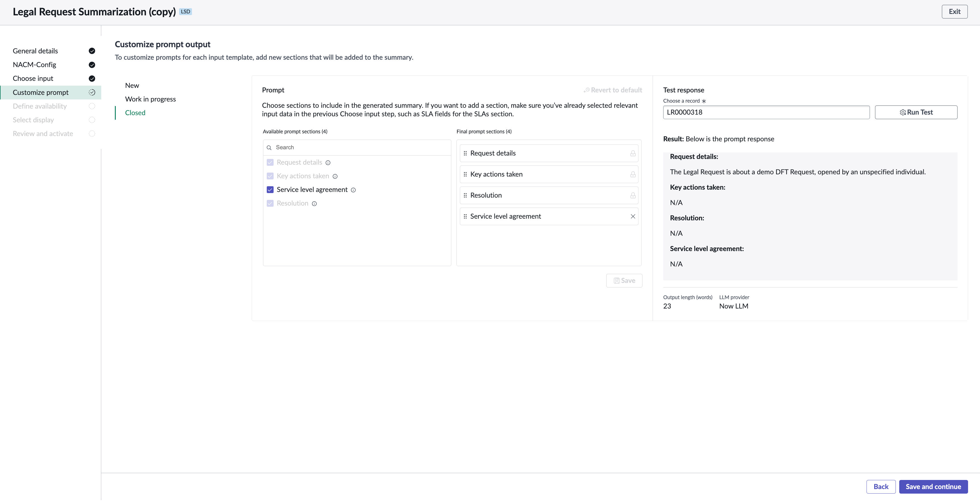This screenshot has height=501, width=980.
Task: Click the Exit button
Action: click(954, 12)
